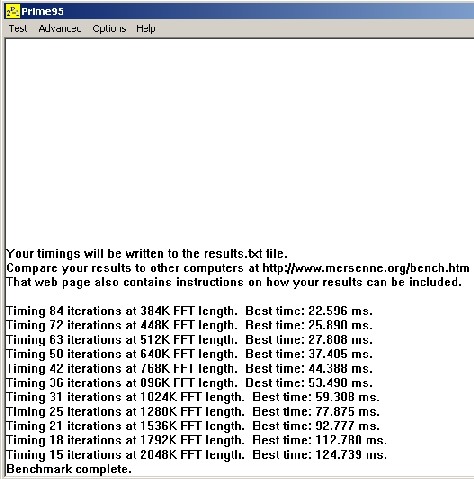Click the Prime95 title bar icon

[13, 11]
